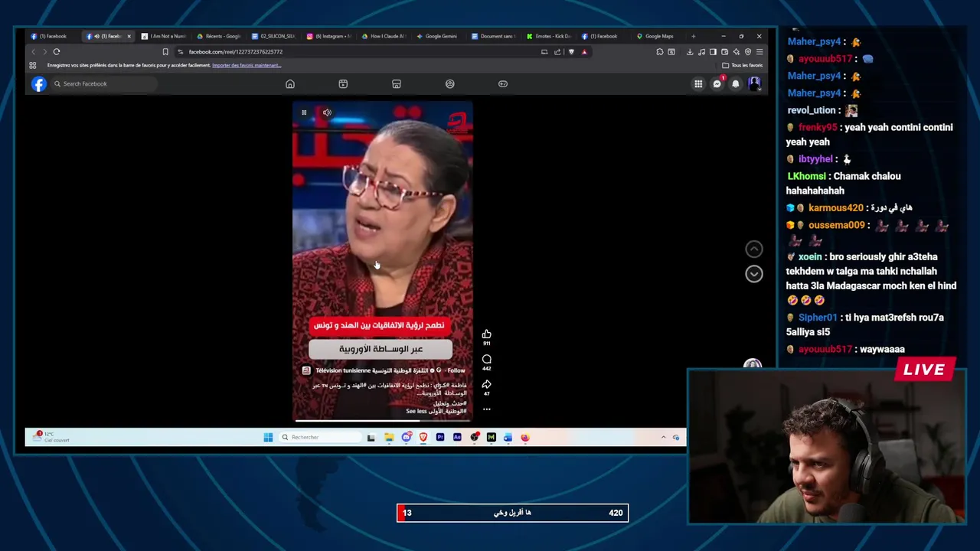Pause the Facebook reel video

304,112
